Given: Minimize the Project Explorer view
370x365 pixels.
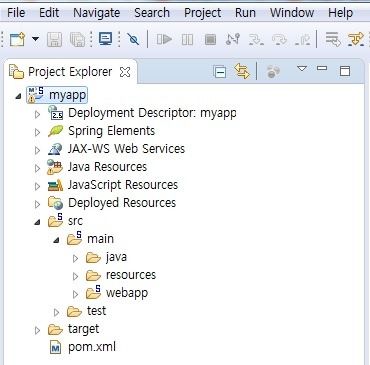Looking at the screenshot, I should pos(322,68).
